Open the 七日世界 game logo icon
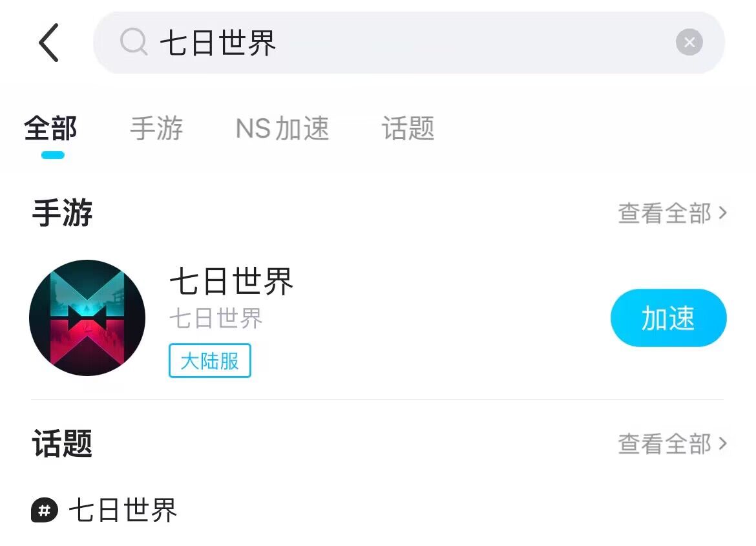The image size is (756, 546). tap(87, 318)
